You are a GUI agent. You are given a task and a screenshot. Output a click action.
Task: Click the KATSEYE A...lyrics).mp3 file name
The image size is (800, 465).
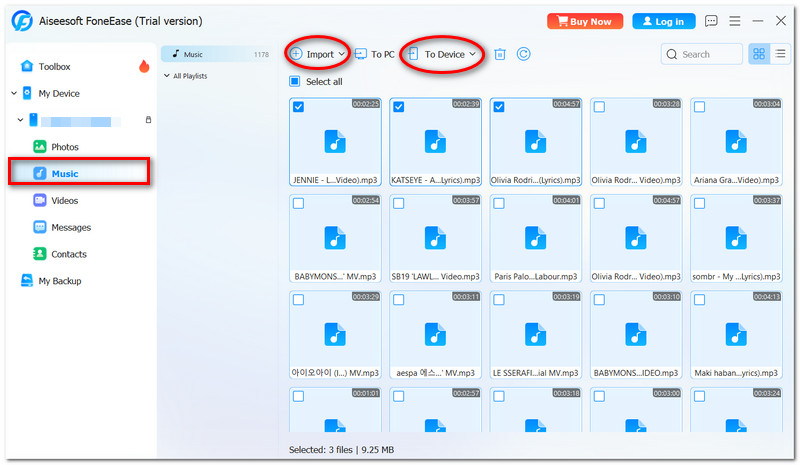435,180
